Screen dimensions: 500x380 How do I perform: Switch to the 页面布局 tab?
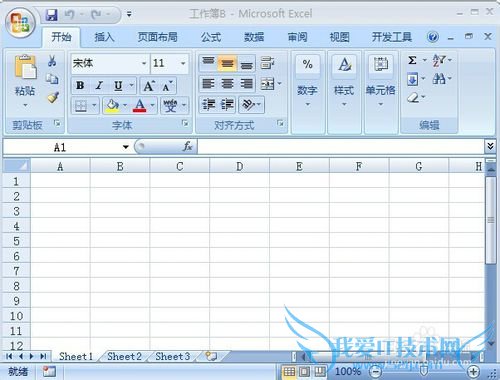tap(157, 37)
